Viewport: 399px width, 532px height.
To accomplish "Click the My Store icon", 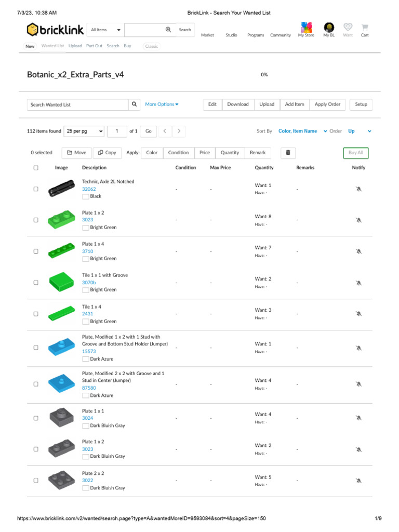I will point(306,28).
